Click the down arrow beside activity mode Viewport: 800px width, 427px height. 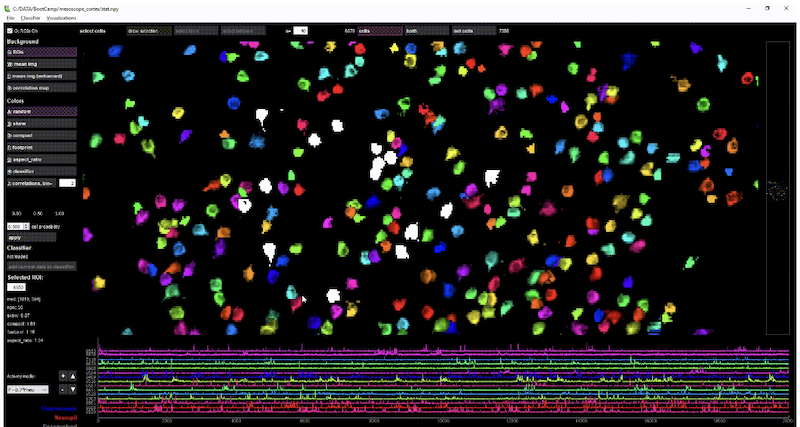(x=70, y=388)
